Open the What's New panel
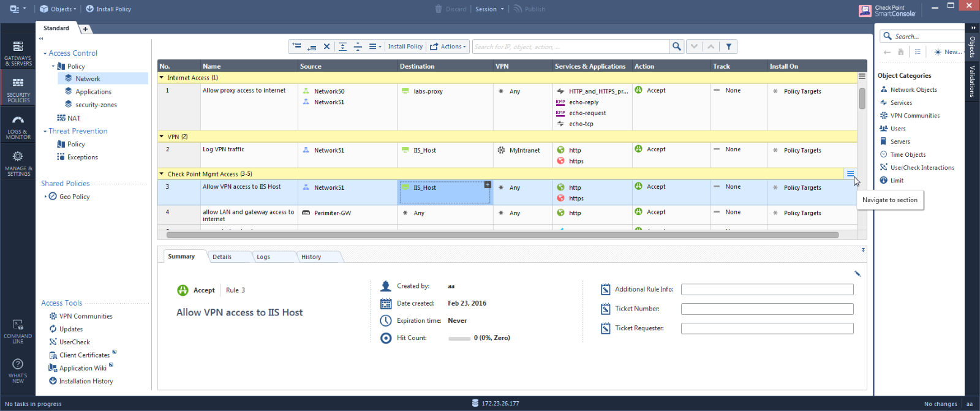 (18, 371)
